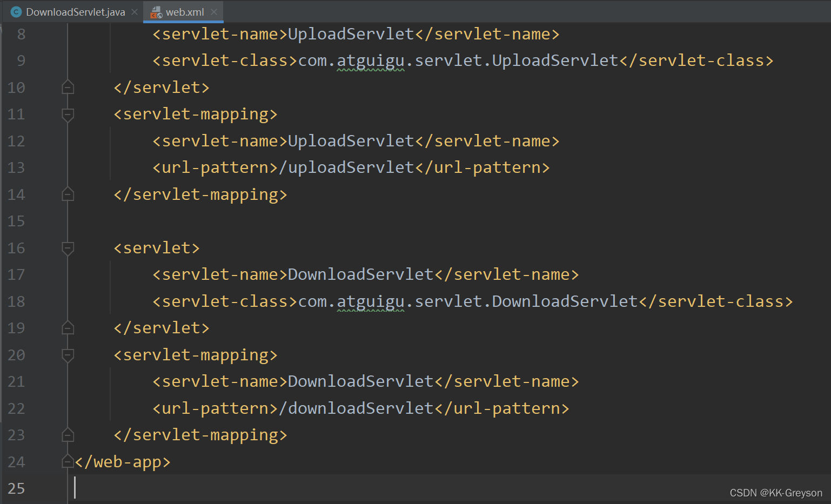Screen dimensions: 831x504
Task: Close the web.xml tab
Action: click(214, 12)
